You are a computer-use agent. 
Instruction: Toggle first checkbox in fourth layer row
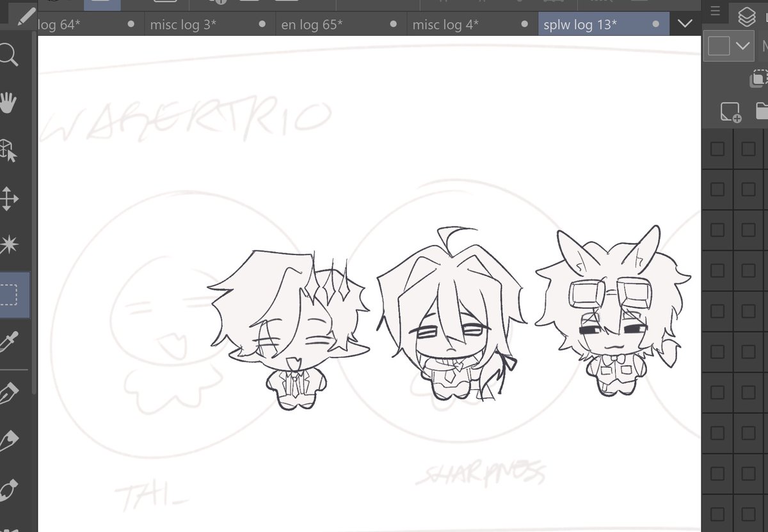point(717,270)
